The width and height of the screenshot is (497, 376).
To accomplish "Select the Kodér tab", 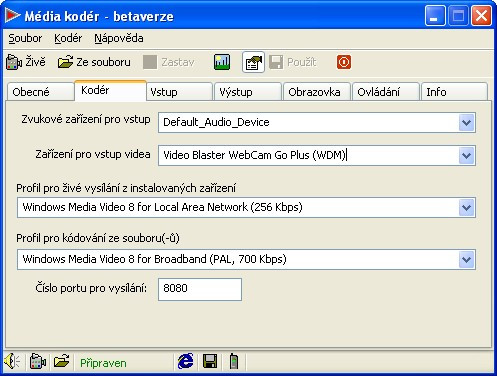I will [x=110, y=90].
